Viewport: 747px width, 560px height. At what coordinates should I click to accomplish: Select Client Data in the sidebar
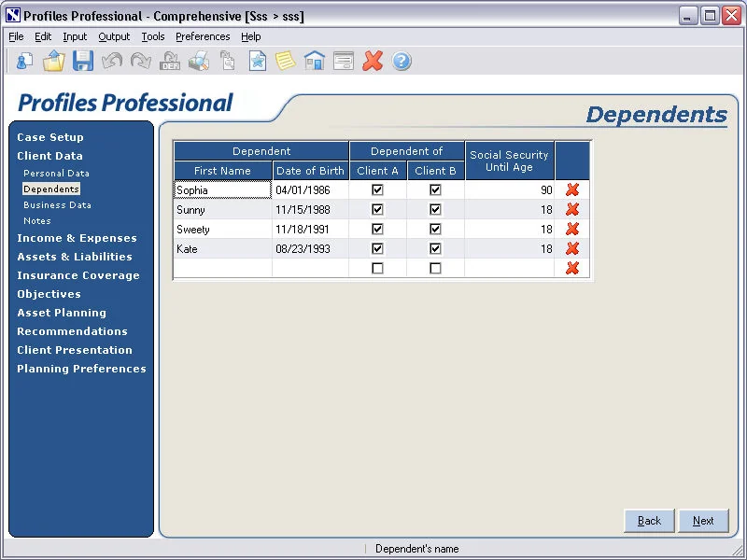point(50,156)
